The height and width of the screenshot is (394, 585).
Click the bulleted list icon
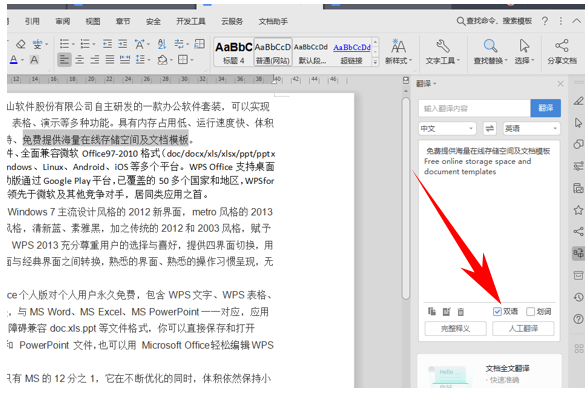click(x=65, y=44)
